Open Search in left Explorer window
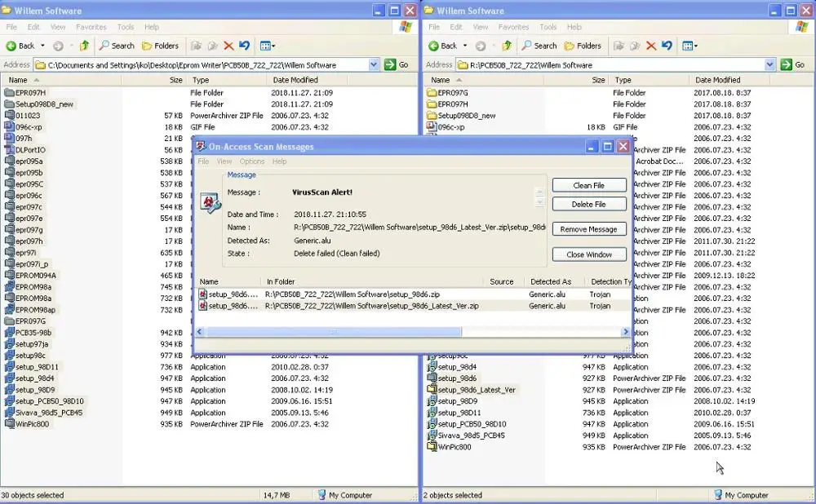This screenshot has height=504, width=816. coord(117,46)
